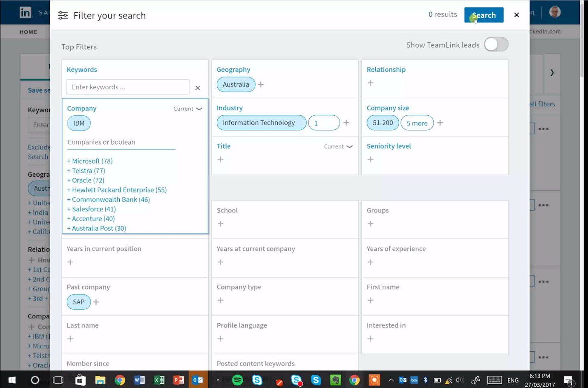Remove the IBM company pill

tap(79, 123)
